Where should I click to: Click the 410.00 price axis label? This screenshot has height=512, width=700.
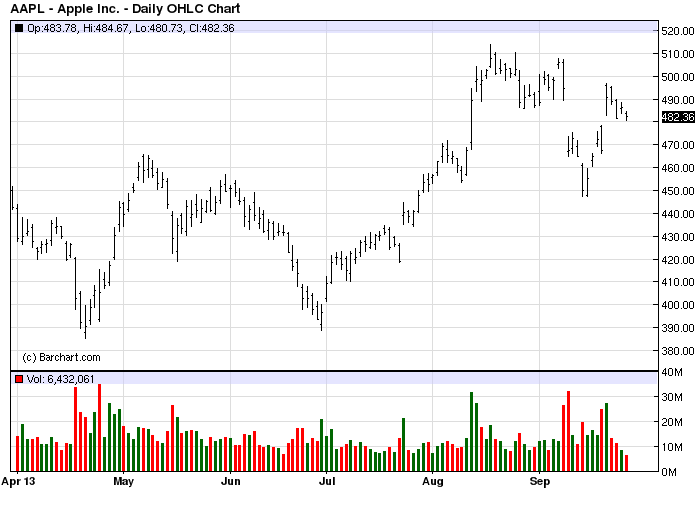pos(678,282)
